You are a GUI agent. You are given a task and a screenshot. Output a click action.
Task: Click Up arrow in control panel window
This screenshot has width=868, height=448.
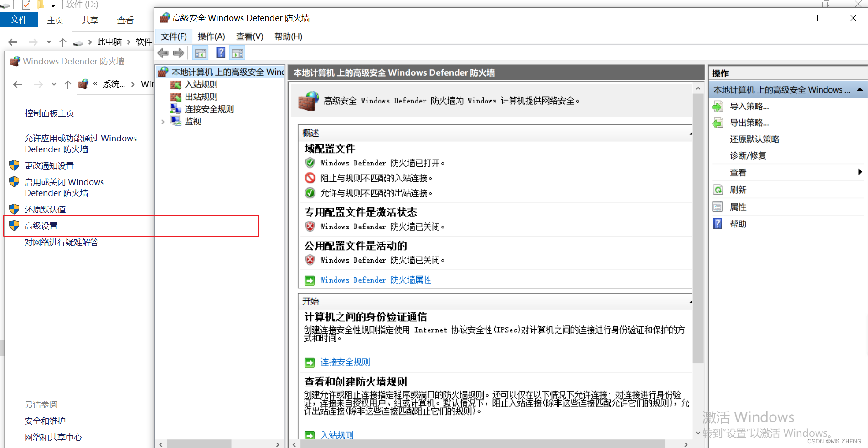pos(68,84)
